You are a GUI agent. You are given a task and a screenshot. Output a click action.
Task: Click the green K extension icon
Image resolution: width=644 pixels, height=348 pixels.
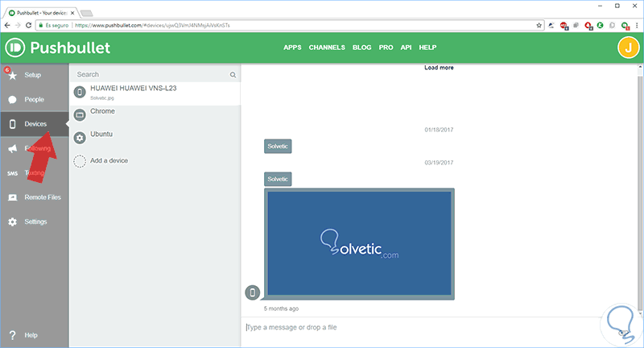coord(600,25)
